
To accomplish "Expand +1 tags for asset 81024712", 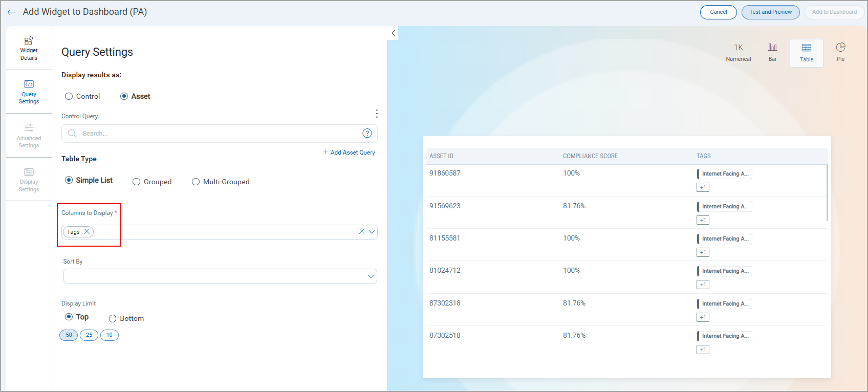I will 703,285.
